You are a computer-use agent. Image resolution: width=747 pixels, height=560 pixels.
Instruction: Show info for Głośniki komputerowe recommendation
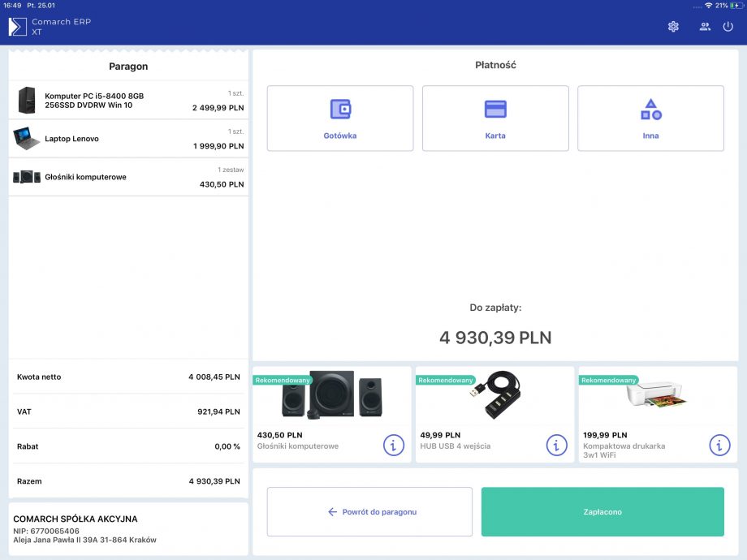click(394, 445)
